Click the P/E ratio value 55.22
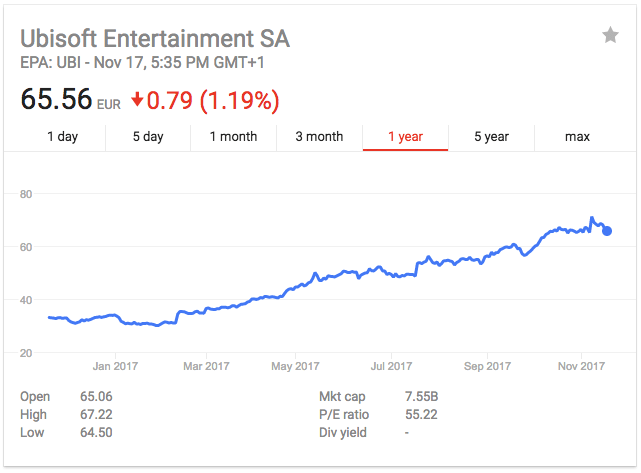Screen dimensions: 641x473 click(x=421, y=414)
